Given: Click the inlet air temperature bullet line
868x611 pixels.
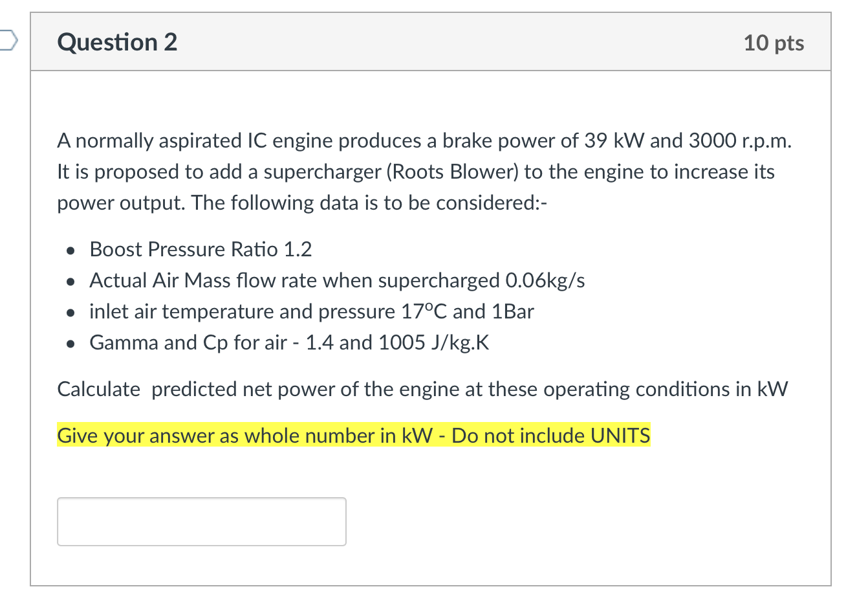Looking at the screenshot, I should [310, 311].
